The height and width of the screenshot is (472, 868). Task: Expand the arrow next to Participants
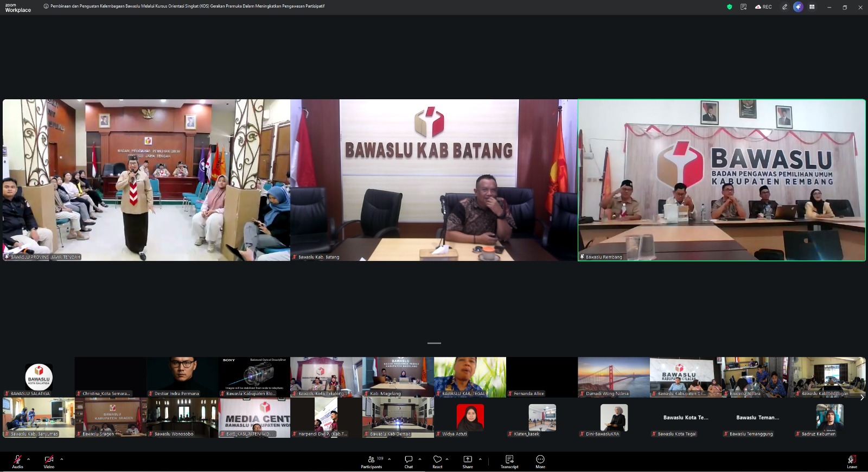[389, 459]
